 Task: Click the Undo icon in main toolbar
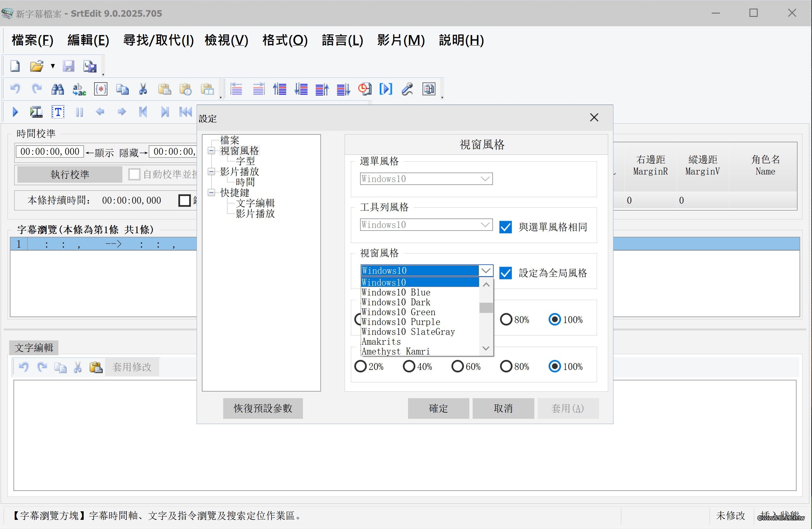[x=15, y=89]
